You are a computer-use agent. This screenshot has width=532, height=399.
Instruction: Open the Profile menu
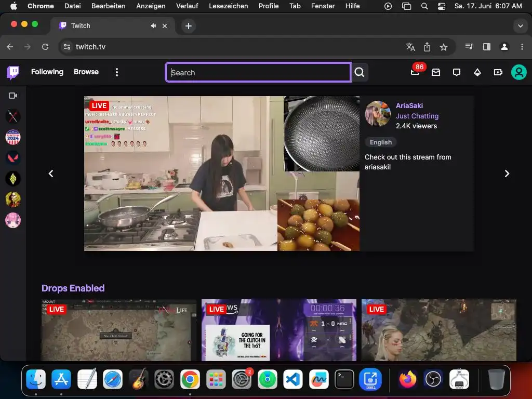[x=269, y=6]
